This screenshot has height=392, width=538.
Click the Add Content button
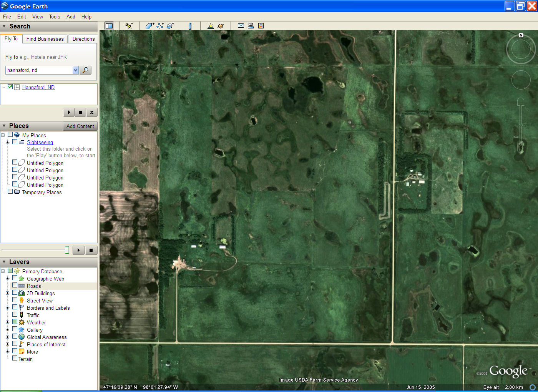(80, 126)
